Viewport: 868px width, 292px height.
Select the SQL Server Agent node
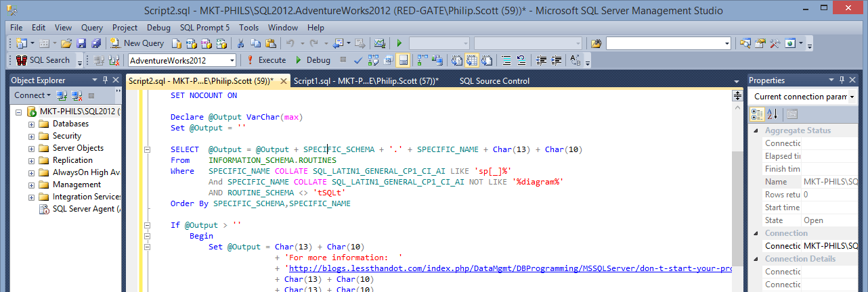(x=79, y=209)
